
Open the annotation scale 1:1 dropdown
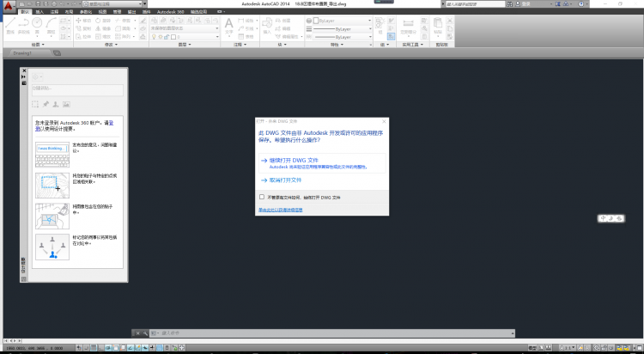(x=568, y=348)
